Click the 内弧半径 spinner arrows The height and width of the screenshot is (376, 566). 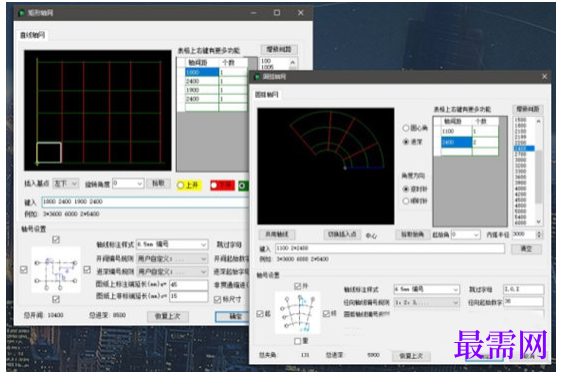pyautogui.click(x=539, y=235)
